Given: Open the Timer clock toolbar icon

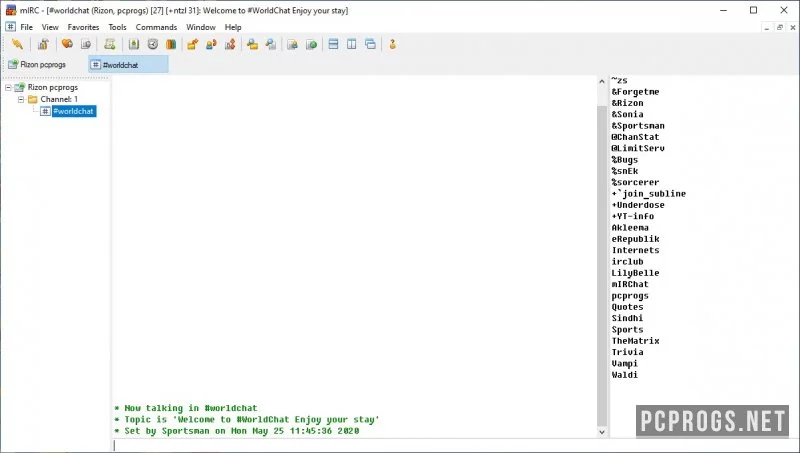Looking at the screenshot, I should pos(153,44).
